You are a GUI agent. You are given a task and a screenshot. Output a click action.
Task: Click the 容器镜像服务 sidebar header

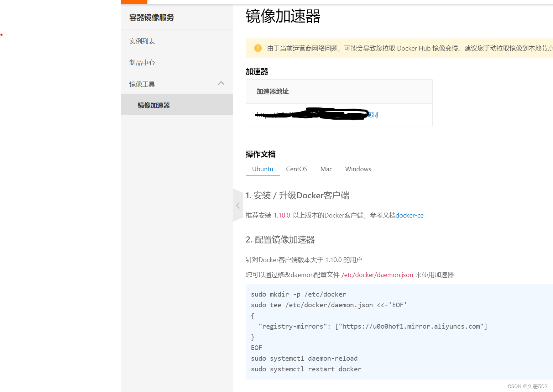(152, 17)
